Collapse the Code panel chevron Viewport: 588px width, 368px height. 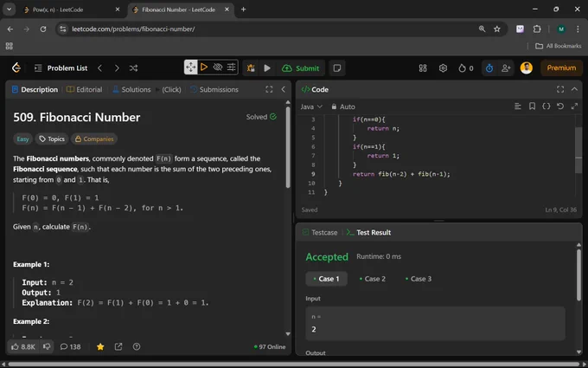click(x=574, y=89)
